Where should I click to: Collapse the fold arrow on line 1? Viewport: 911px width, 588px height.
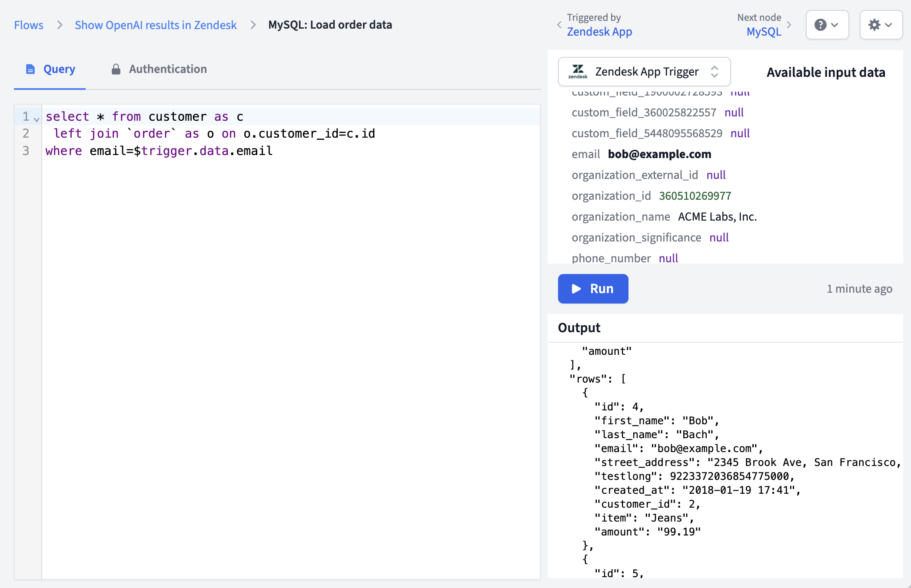tap(37, 119)
